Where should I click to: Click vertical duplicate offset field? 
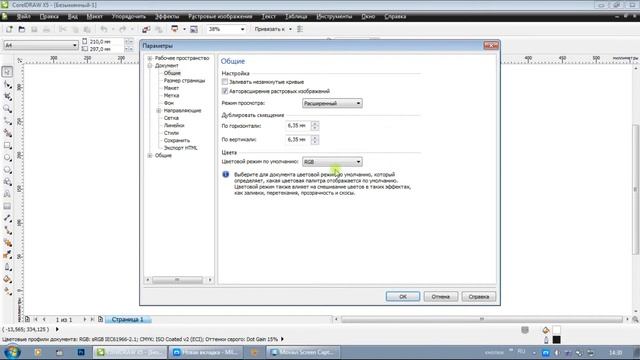[298, 140]
